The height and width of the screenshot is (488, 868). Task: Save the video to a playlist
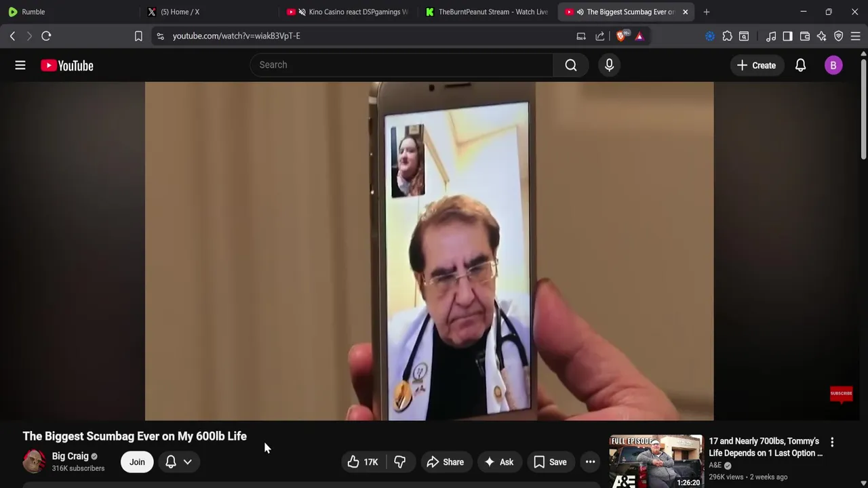[550, 462]
